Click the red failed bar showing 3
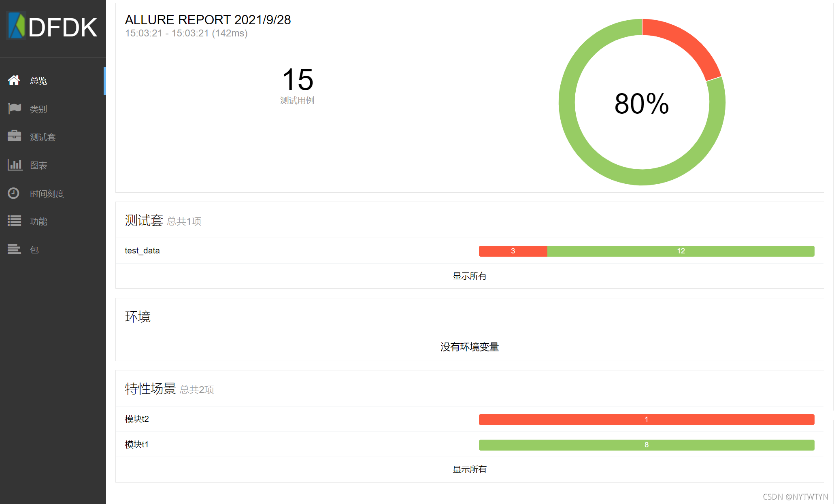The height and width of the screenshot is (504, 834). [513, 251]
